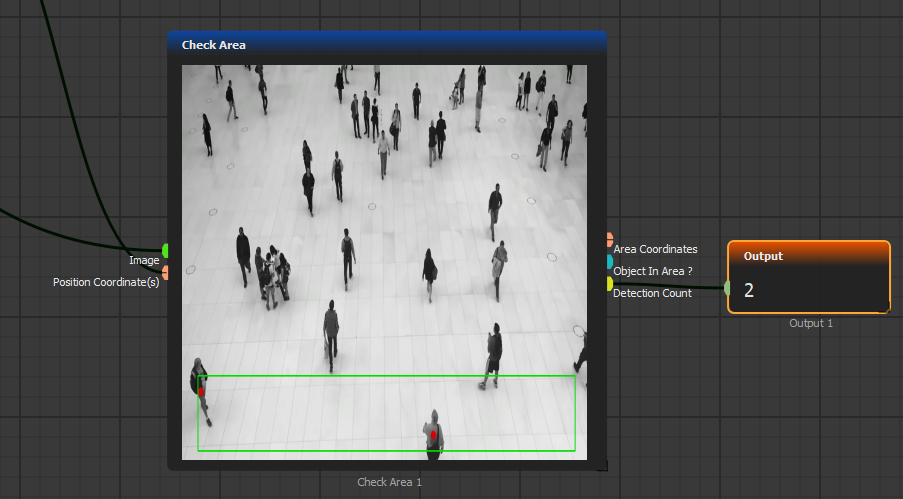Click the red marker on the left-edge person
The width and height of the screenshot is (903, 499).
click(201, 392)
